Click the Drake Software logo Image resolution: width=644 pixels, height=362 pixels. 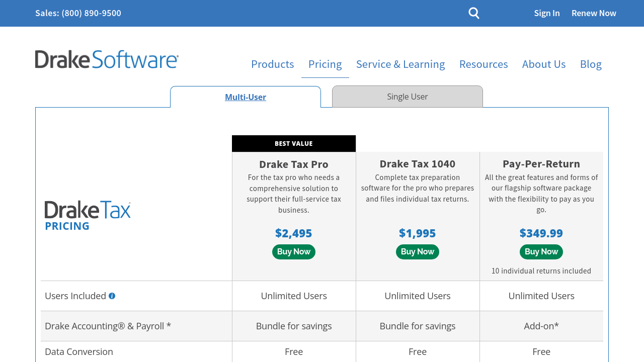[x=107, y=59]
